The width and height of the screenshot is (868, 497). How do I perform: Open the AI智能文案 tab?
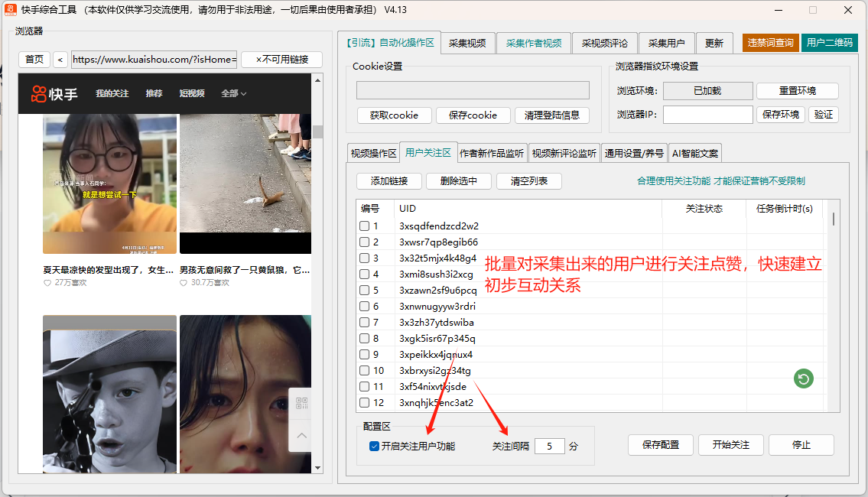[x=694, y=153]
